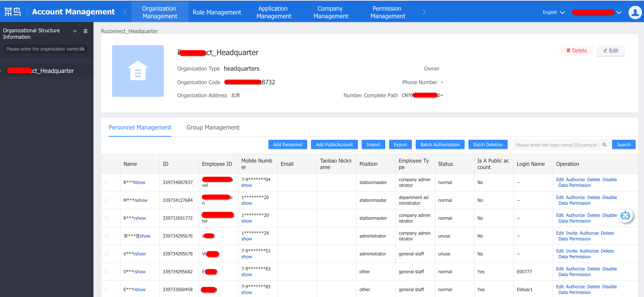This screenshot has height=297, width=644.
Task: Open the English language dropdown
Action: click(554, 12)
